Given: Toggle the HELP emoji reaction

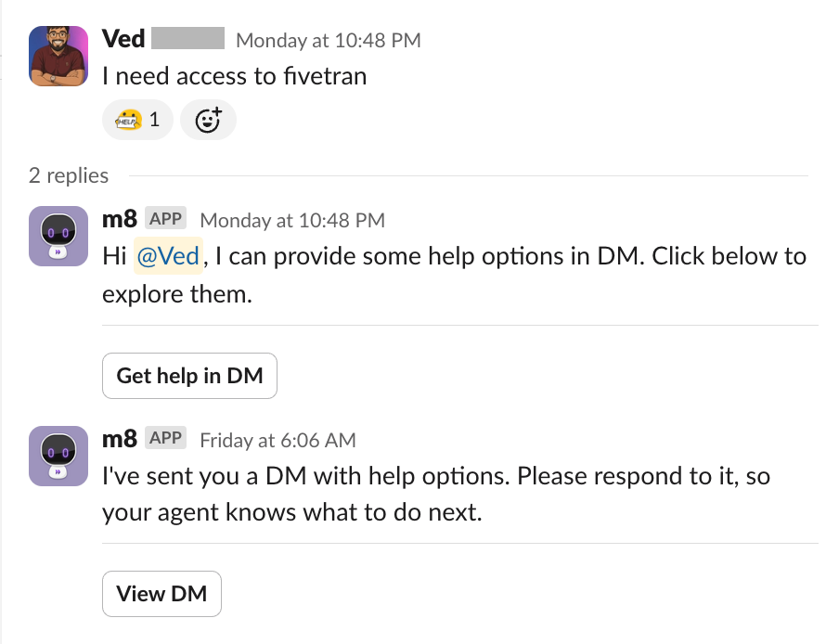Looking at the screenshot, I should point(137,120).
